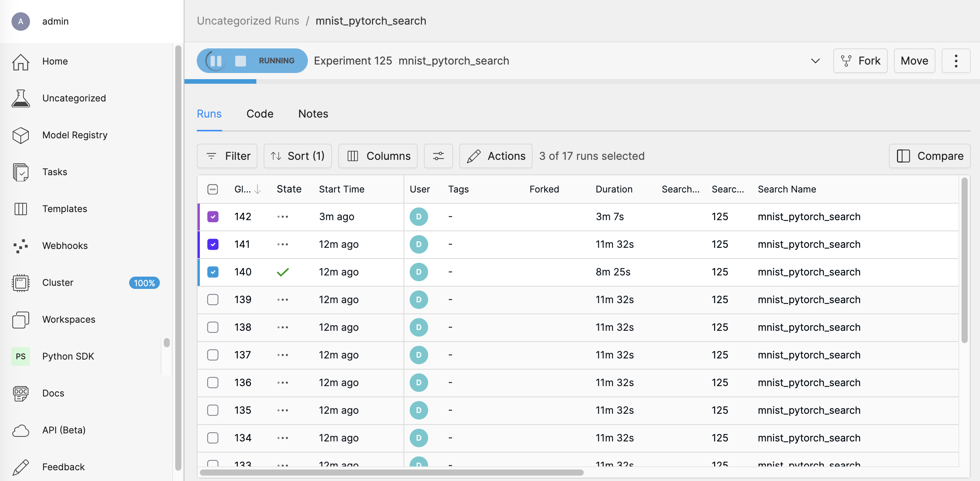
Task: Click state dots icon of run 139
Action: (283, 300)
